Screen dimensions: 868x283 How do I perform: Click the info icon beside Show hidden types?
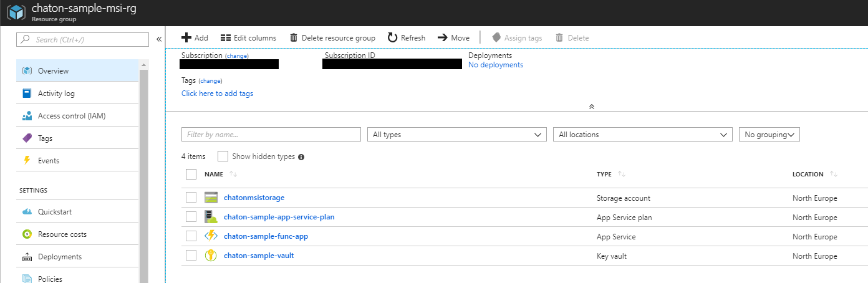(x=301, y=157)
